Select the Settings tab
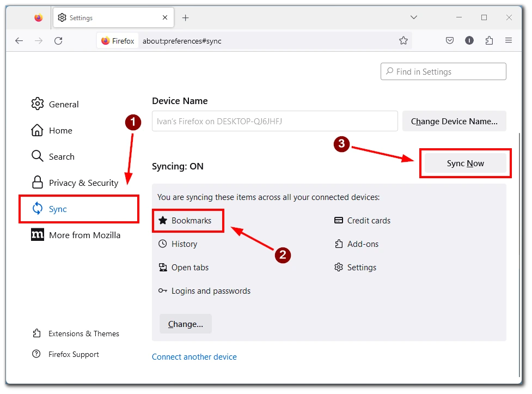Viewport: 532px width, 394px height. (x=113, y=17)
